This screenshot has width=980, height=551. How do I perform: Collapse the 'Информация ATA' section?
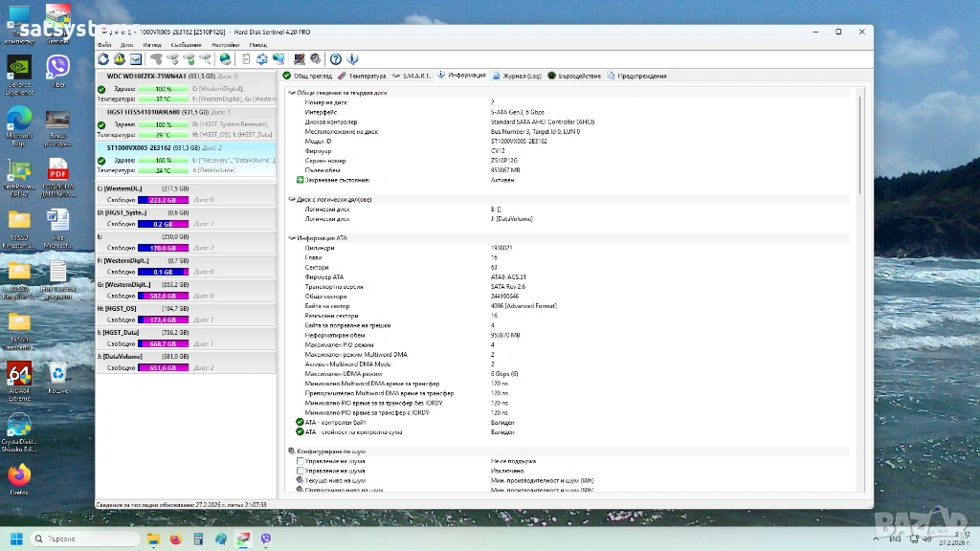pos(291,237)
